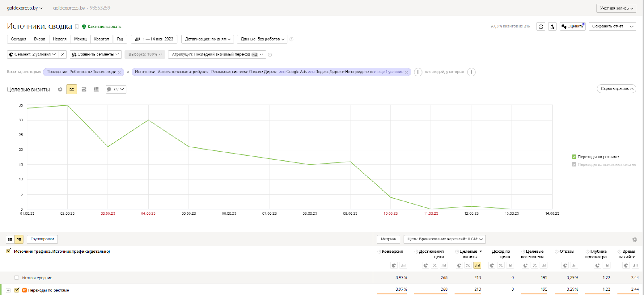Click the export report icon
Screen dimensions: 644x295
tap(552, 27)
